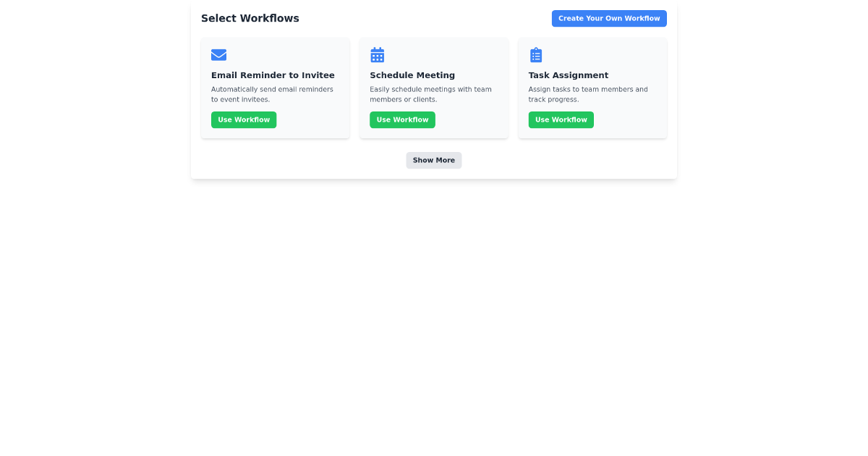This screenshot has height=456, width=868.
Task: Select the calendar icon on Schedule Meeting card
Action: 377,54
